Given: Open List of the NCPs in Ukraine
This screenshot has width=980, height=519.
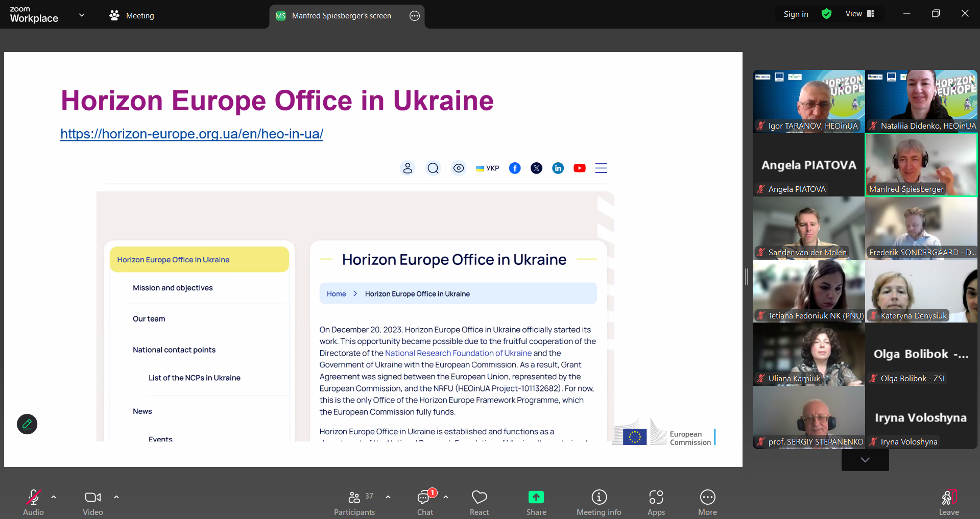Looking at the screenshot, I should (195, 378).
